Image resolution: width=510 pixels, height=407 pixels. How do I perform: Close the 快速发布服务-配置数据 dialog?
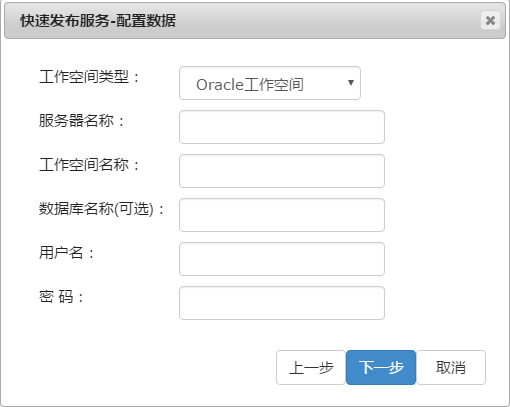coord(490,20)
